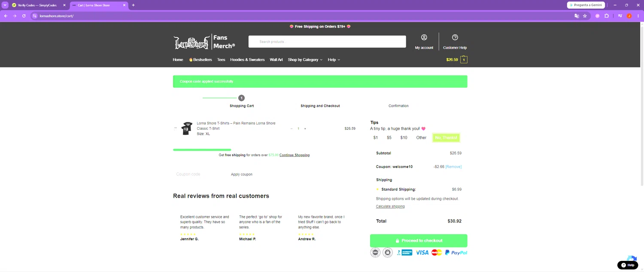The height and width of the screenshot is (272, 644).
Task: Expand Calculate shipping
Action: click(x=390, y=206)
